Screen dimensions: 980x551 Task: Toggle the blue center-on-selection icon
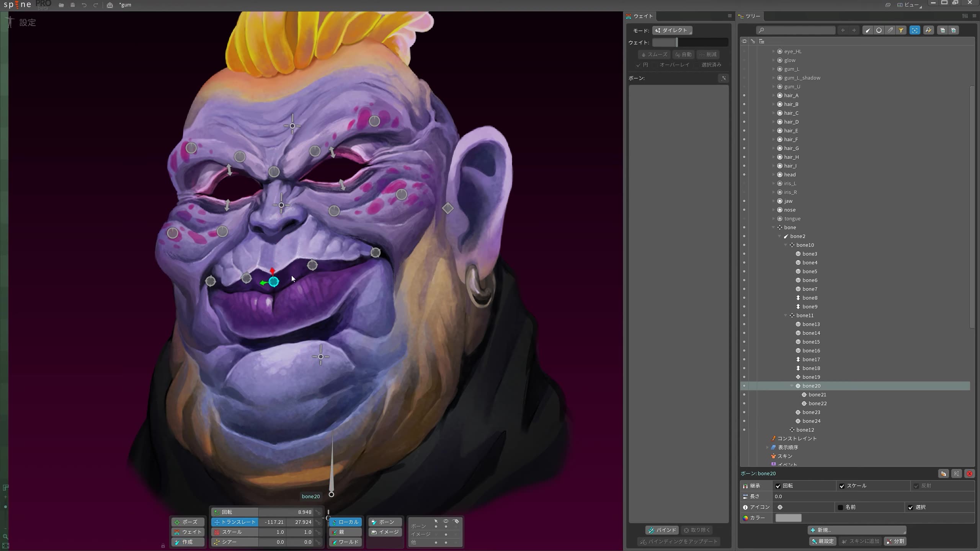click(x=915, y=30)
